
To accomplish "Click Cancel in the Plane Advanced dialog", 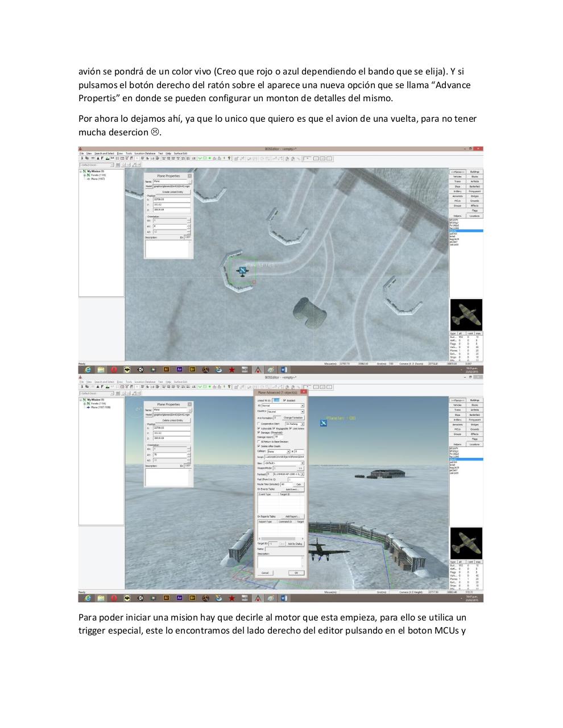I will (265, 573).
